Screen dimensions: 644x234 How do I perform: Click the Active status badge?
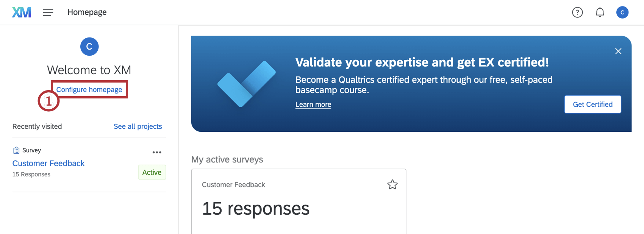[x=152, y=172]
